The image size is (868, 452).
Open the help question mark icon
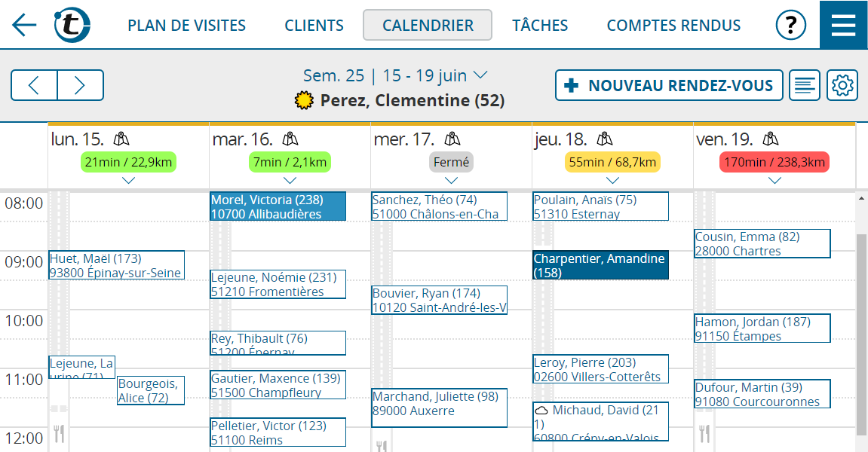[790, 26]
